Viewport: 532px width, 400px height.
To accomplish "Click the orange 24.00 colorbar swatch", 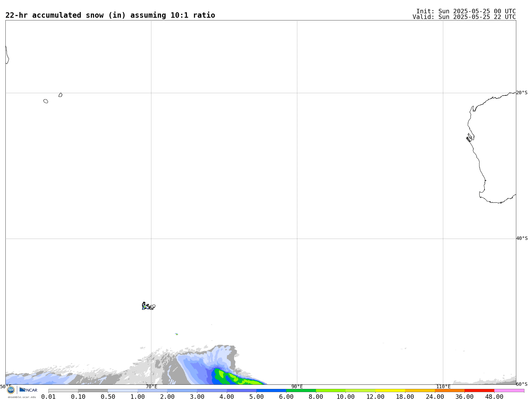I will point(449,391).
